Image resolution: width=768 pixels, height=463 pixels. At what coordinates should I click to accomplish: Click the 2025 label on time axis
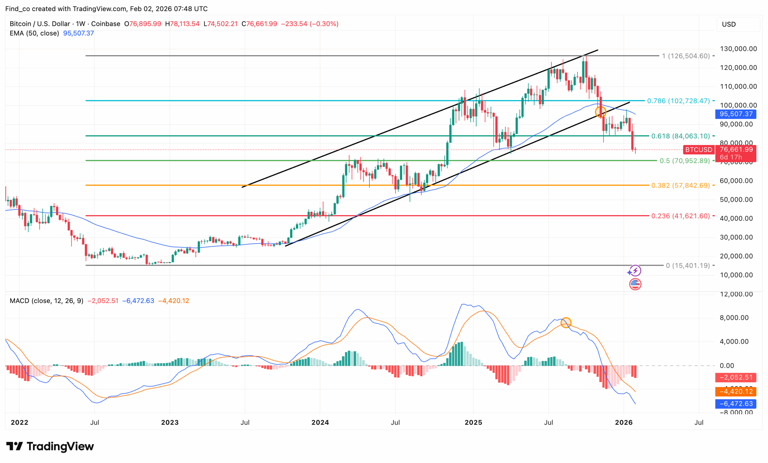tap(473, 422)
